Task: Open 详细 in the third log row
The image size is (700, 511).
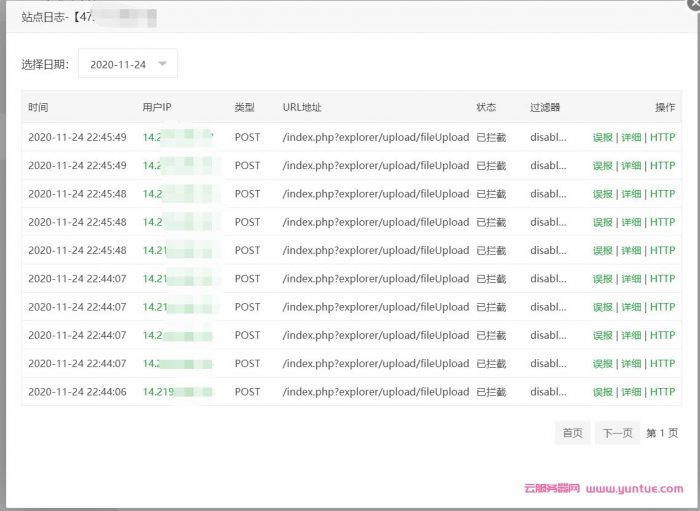Action: [x=631, y=194]
